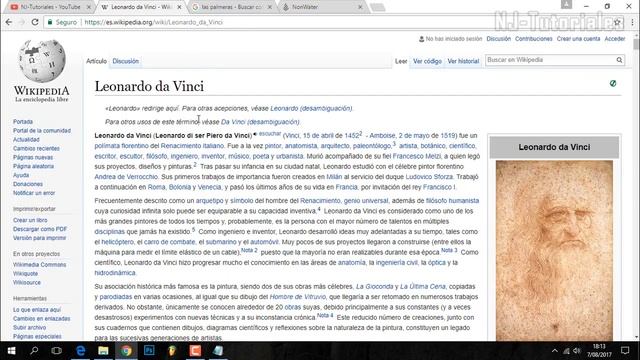This screenshot has height=360, width=640.
Task: Open the Ver historial tab
Action: point(463,61)
